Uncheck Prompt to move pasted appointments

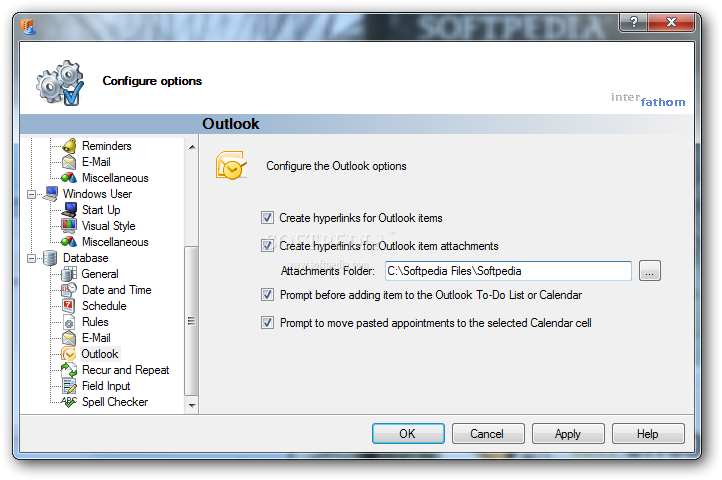click(x=267, y=322)
